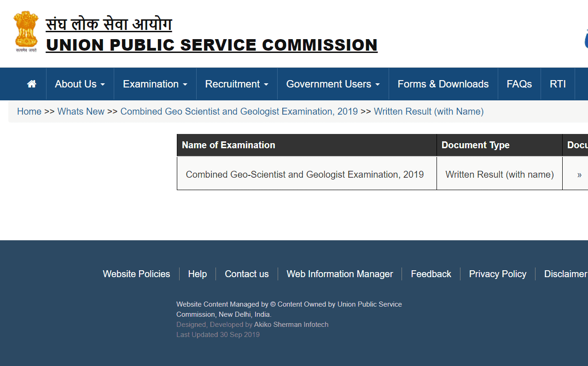Click the Last Updated 30 Sep 2019 text
588x366 pixels.
click(218, 335)
